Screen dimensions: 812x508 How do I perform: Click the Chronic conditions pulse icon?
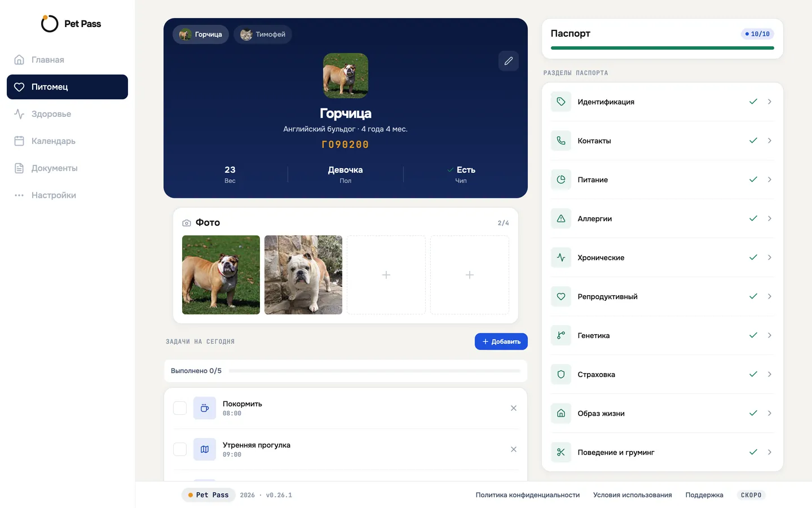coord(561,257)
